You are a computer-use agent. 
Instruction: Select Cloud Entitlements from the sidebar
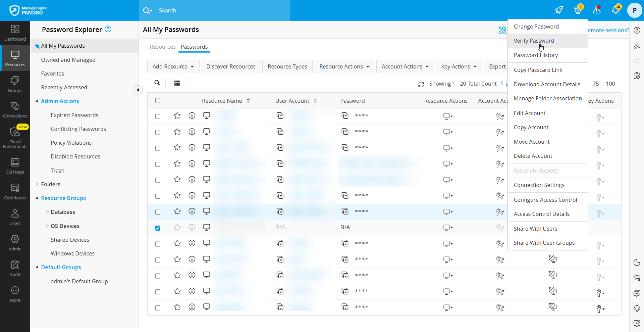point(15,137)
